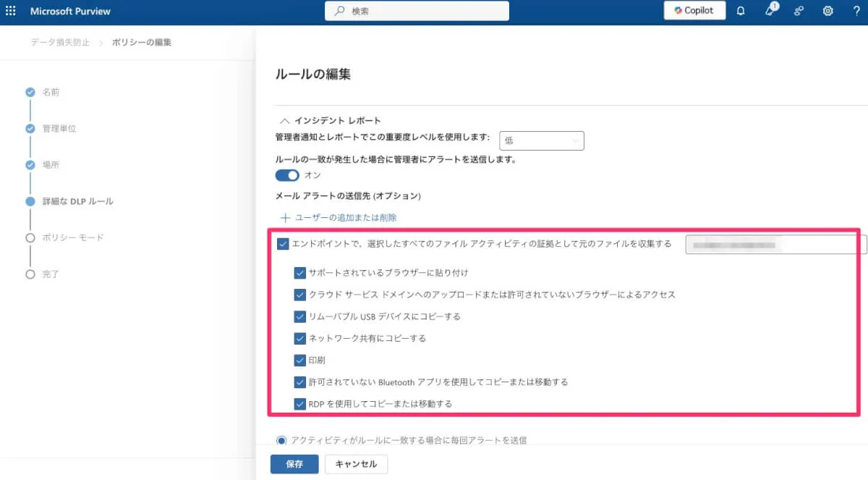
Task: Go to the ポリシー モード step
Action: (x=72, y=237)
